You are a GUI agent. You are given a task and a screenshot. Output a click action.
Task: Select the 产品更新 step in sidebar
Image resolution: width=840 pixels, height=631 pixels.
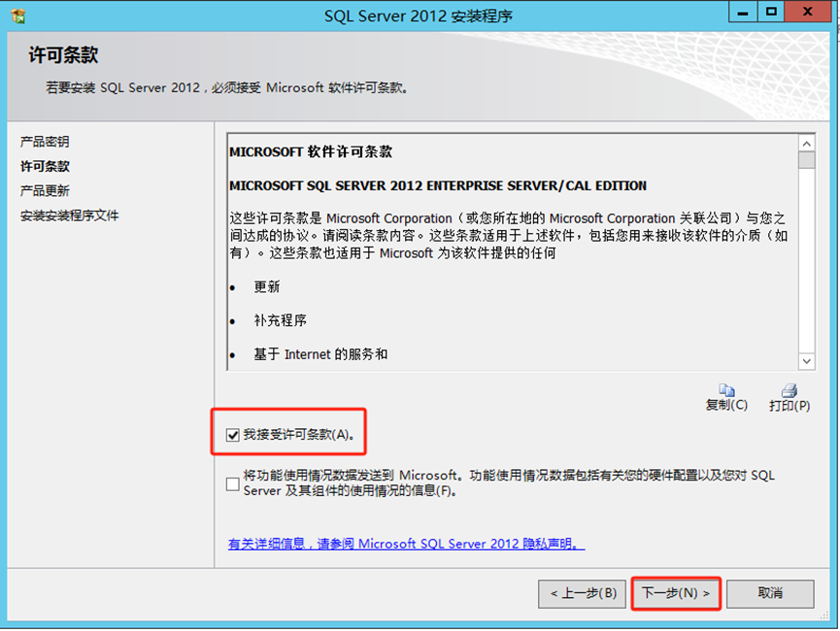coord(45,190)
